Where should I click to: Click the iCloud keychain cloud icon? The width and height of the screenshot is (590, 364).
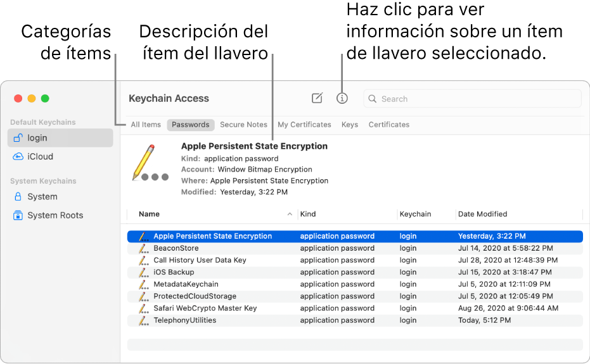(18, 156)
